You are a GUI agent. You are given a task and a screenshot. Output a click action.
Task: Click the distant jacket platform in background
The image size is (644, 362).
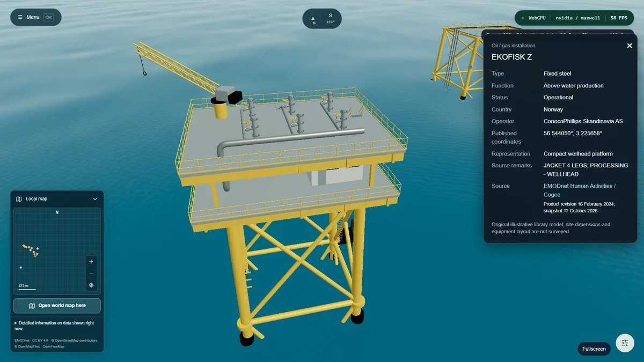pyautogui.click(x=459, y=62)
